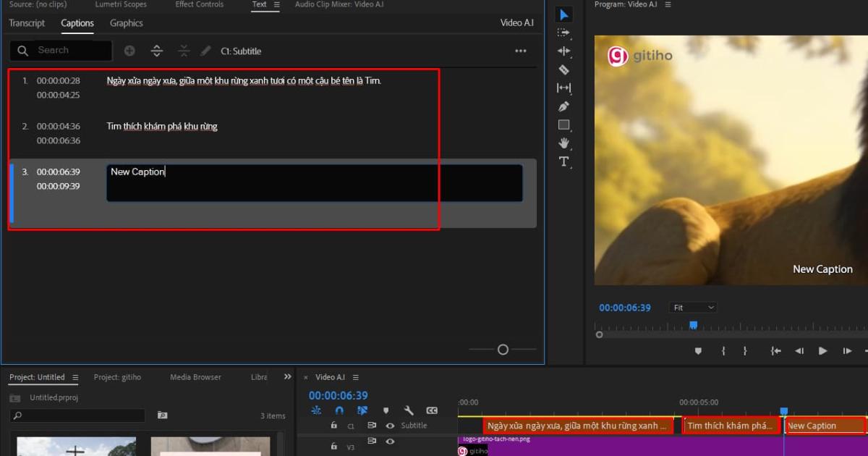Select the Type tool
The image size is (868, 456).
[564, 161]
